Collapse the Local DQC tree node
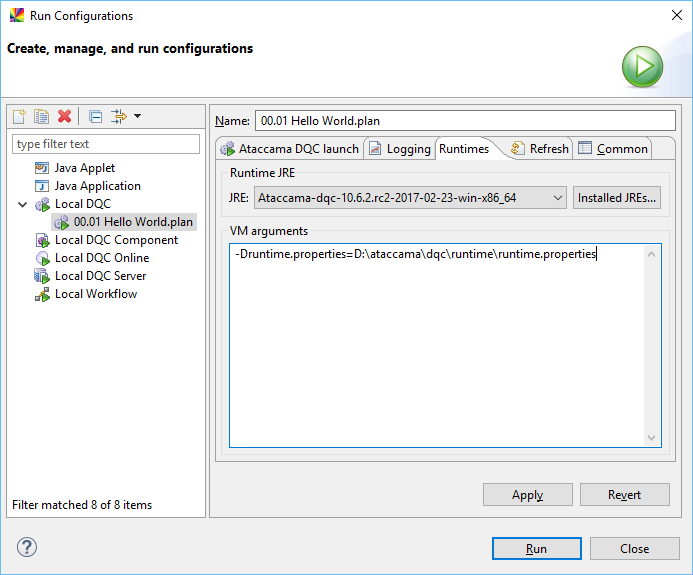The height and width of the screenshot is (575, 693). point(22,204)
